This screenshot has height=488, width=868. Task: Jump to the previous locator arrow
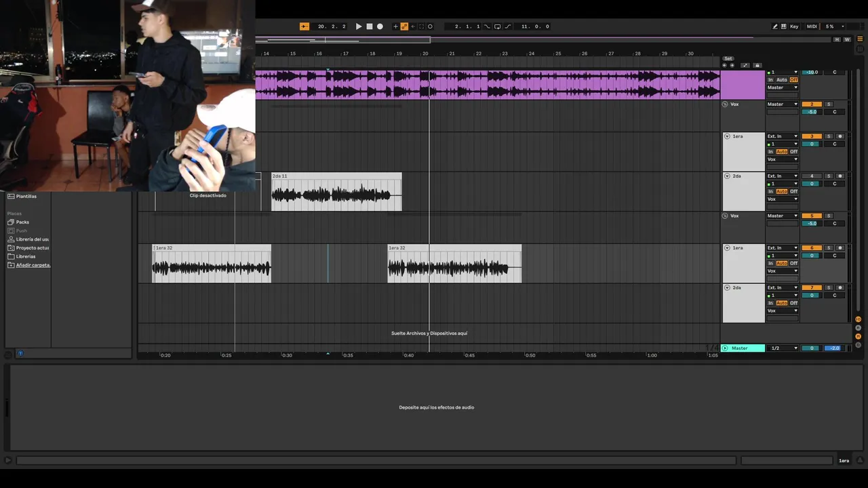click(725, 65)
